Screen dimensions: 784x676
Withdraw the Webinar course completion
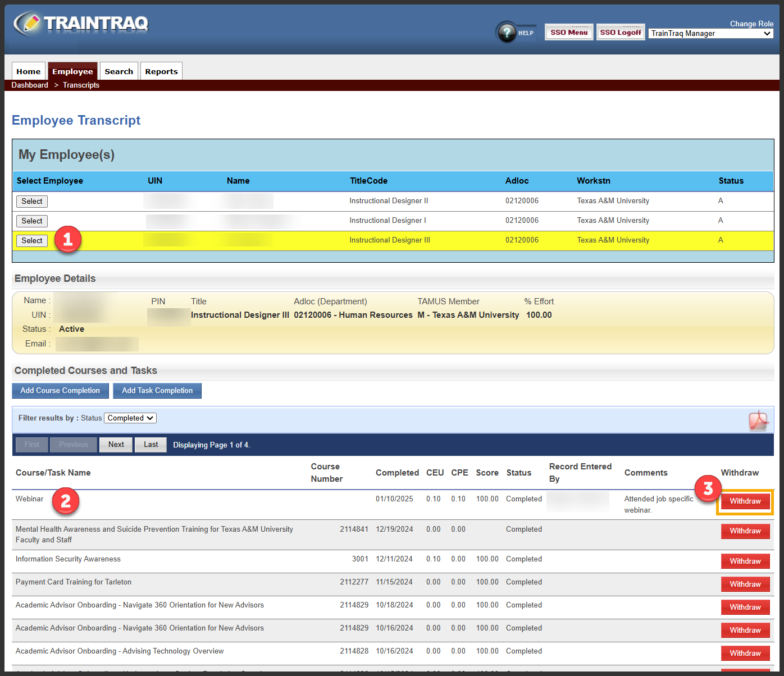tap(745, 501)
